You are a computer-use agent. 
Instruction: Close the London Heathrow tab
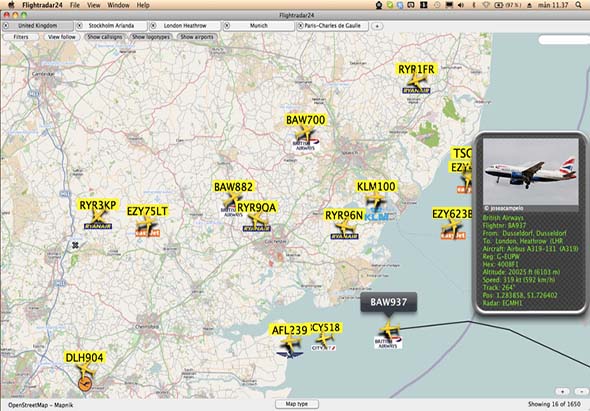(x=153, y=26)
